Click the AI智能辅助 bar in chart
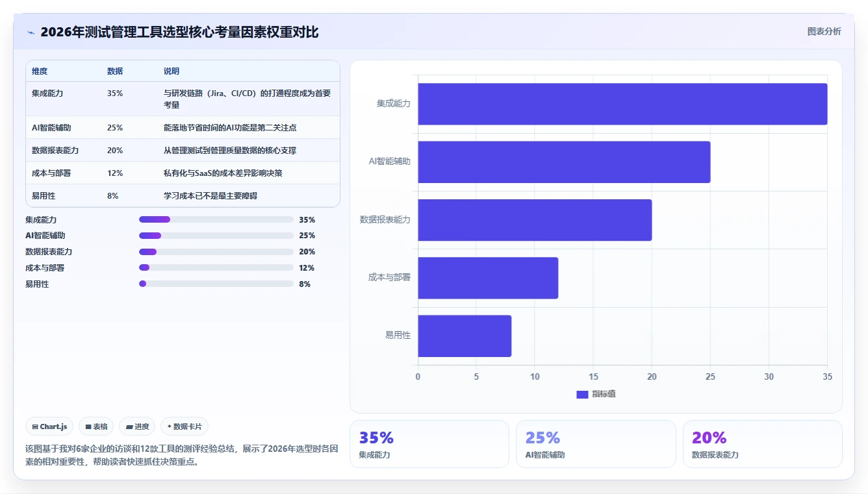This screenshot has width=868, height=494. tap(564, 162)
